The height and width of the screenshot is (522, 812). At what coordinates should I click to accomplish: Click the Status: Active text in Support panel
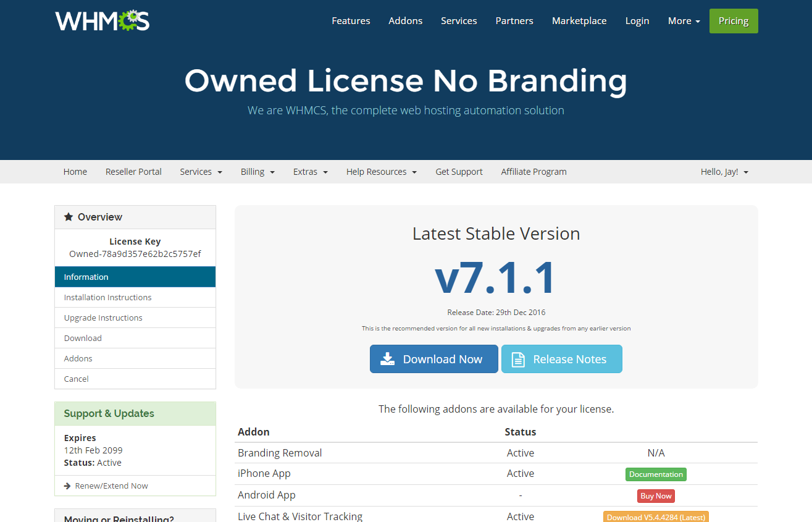coord(93,463)
